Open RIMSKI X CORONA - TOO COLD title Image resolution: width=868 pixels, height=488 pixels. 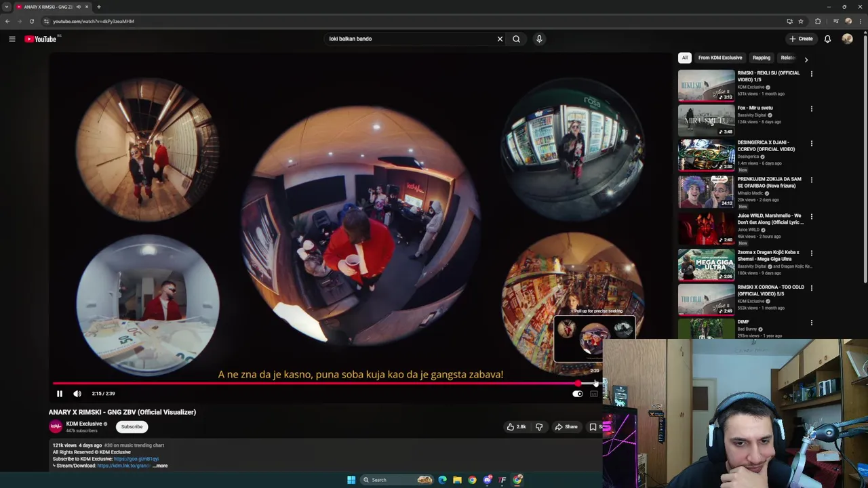tap(770, 290)
